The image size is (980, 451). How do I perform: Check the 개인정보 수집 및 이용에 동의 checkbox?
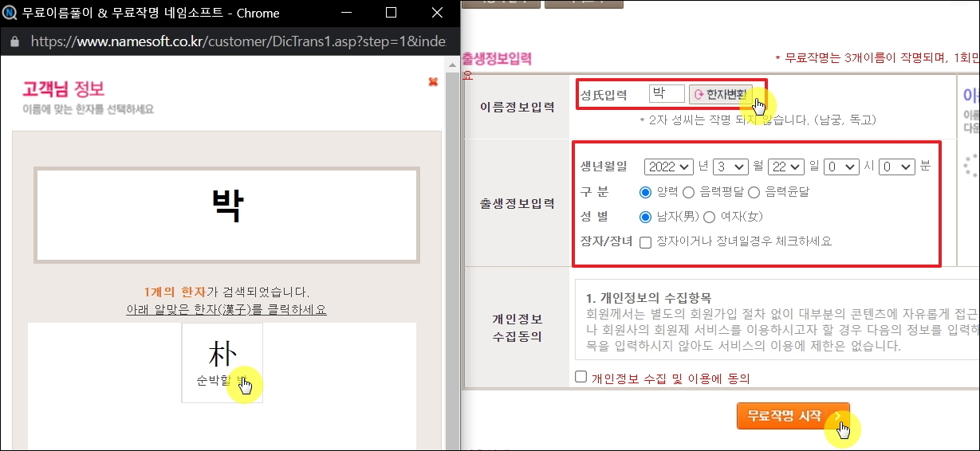[581, 377]
